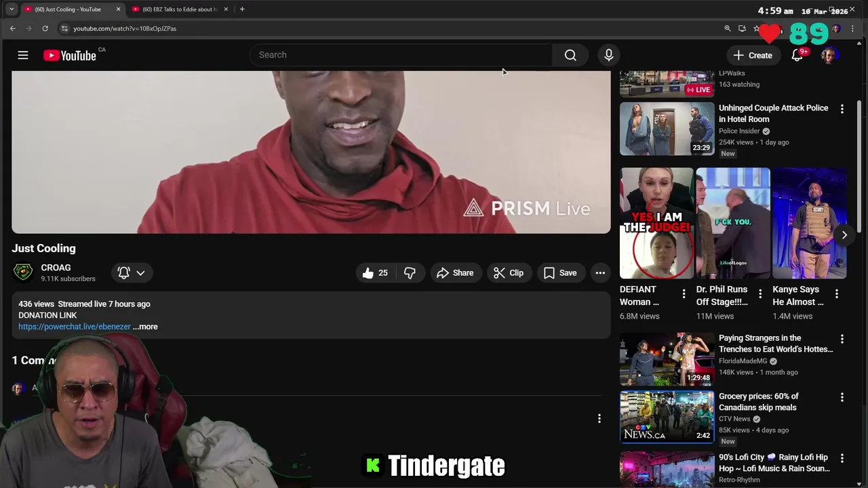The image size is (868, 488).
Task: Open options for 90's Lofi City video
Action: point(842,458)
